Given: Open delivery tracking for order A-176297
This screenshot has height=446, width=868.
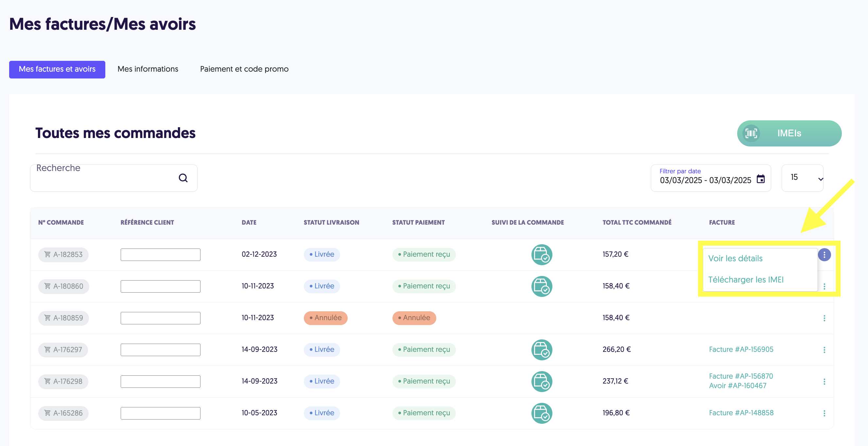Looking at the screenshot, I should [x=542, y=350].
